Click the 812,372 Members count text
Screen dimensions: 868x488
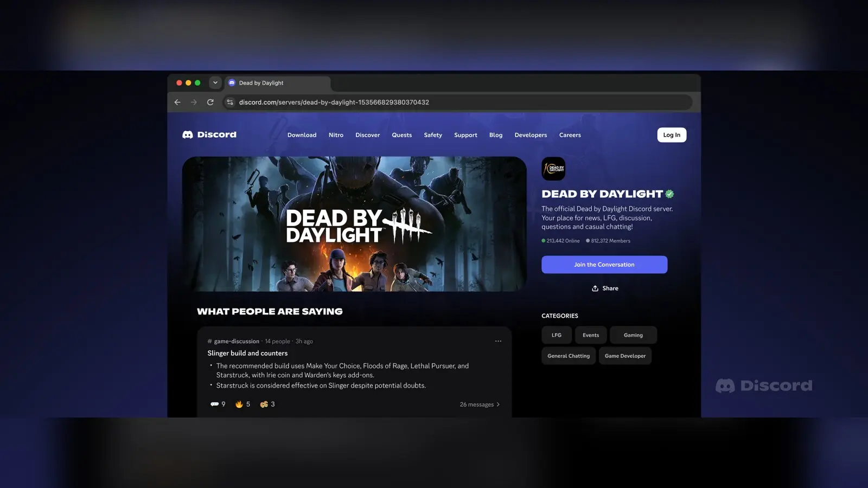[x=608, y=241]
